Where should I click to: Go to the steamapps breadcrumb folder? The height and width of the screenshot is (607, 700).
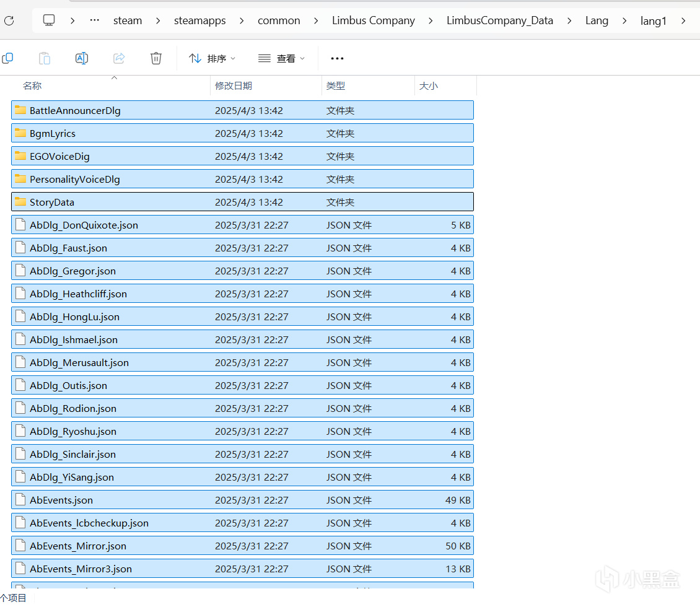pyautogui.click(x=200, y=20)
